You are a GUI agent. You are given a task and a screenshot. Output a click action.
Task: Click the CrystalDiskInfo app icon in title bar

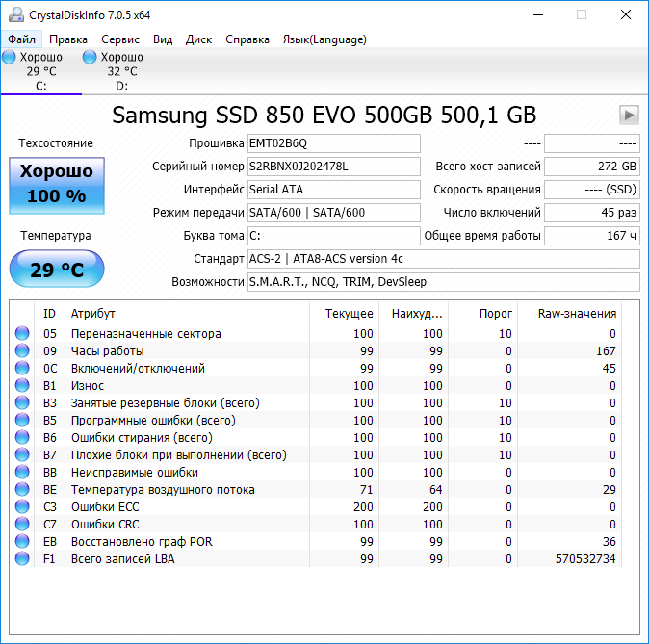pos(13,15)
